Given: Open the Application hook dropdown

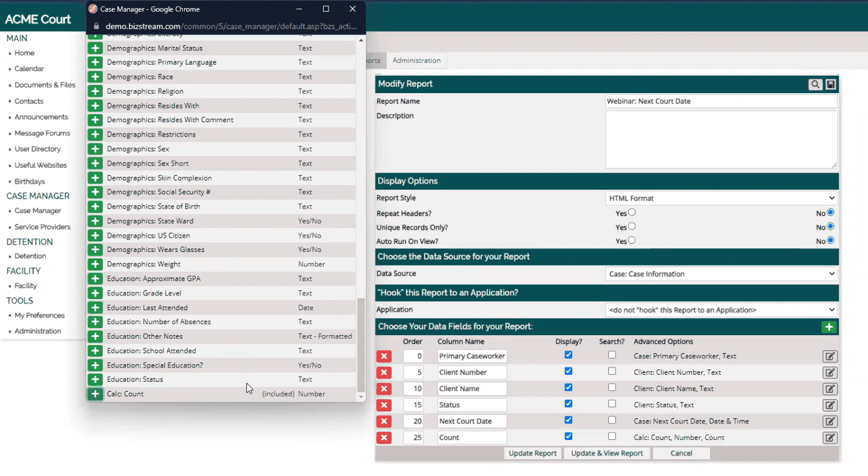Looking at the screenshot, I should click(x=722, y=310).
